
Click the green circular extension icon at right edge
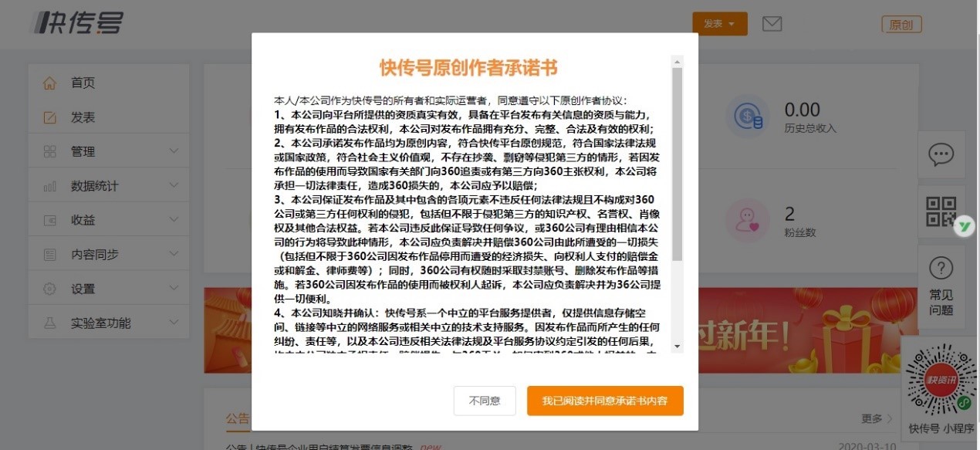coord(965,227)
